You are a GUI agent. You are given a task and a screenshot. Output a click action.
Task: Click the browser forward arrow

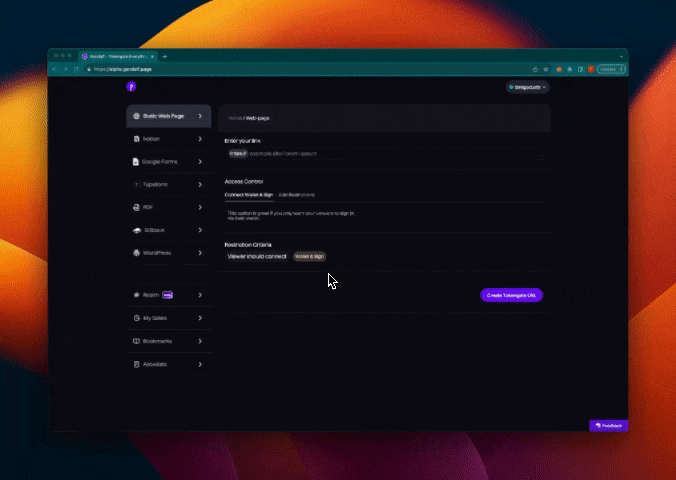tap(66, 69)
